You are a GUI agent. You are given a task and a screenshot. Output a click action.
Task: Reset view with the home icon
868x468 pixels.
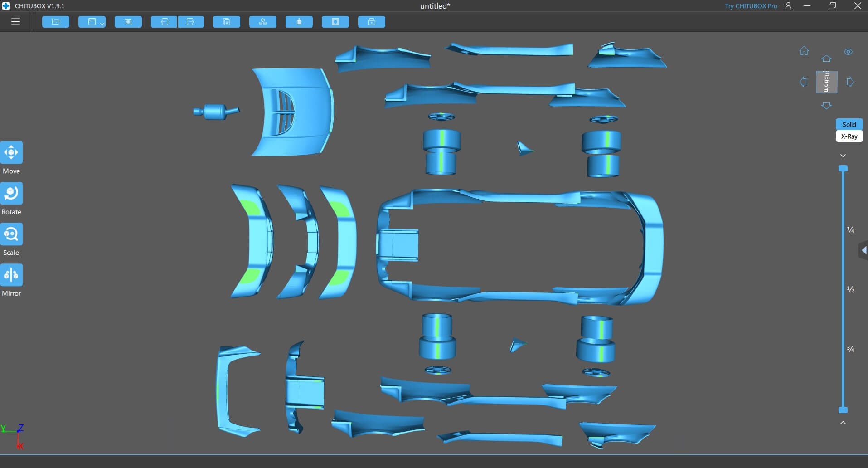point(804,51)
